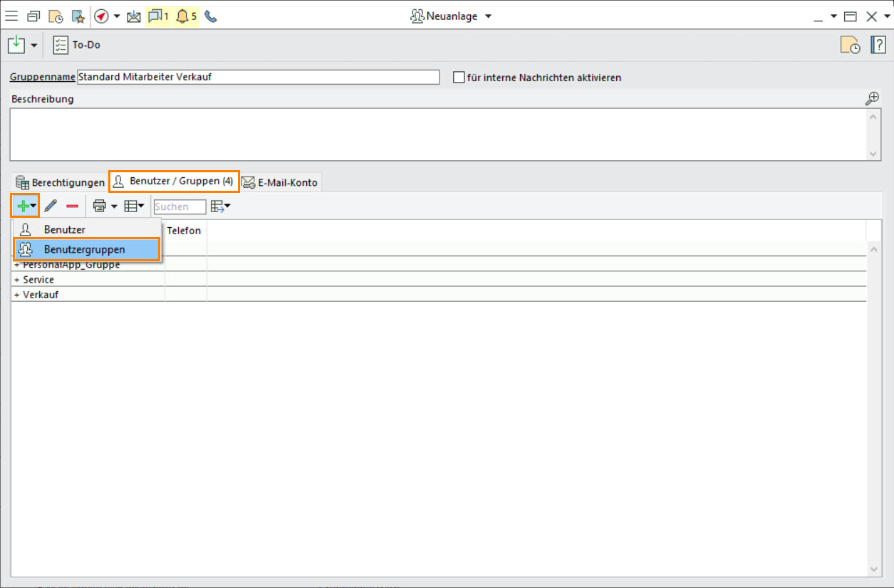Viewport: 894px width, 588px height.
Task: Expand the Service group row
Action: coord(17,280)
